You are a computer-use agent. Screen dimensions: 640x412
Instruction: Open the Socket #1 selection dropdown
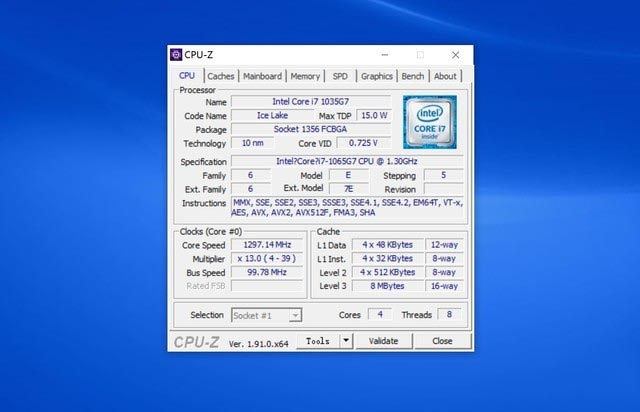(x=267, y=315)
